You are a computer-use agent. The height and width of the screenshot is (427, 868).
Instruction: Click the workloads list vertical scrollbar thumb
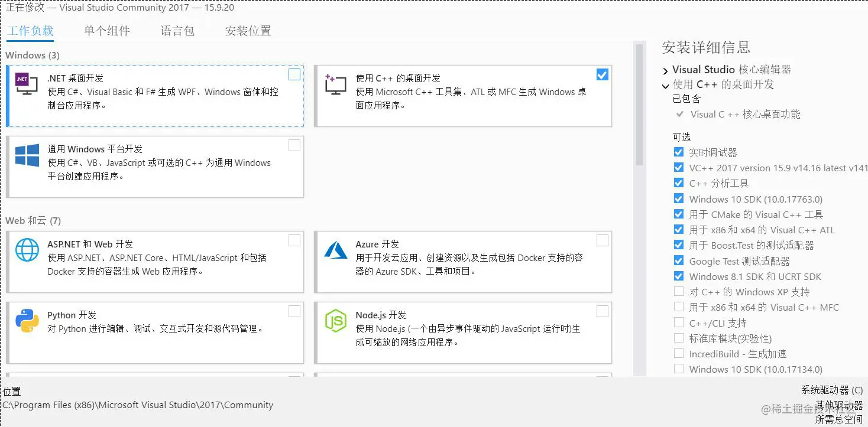[x=639, y=105]
